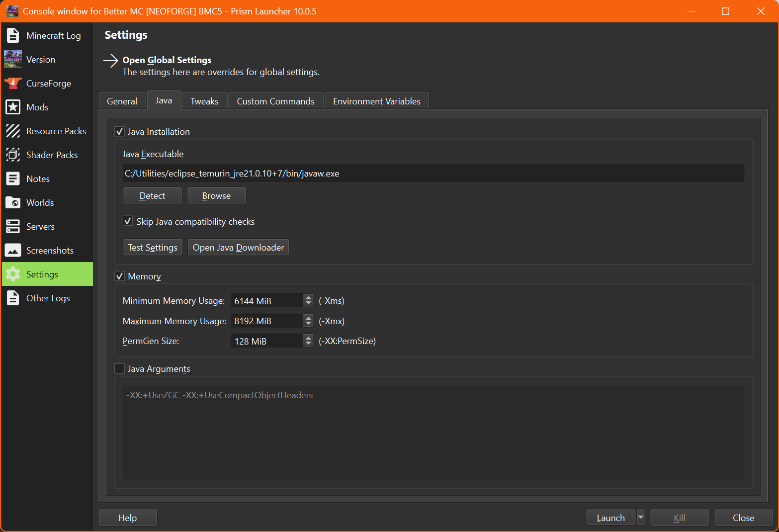
Task: Click the Worlds globe folder icon
Action: pyautogui.click(x=13, y=203)
